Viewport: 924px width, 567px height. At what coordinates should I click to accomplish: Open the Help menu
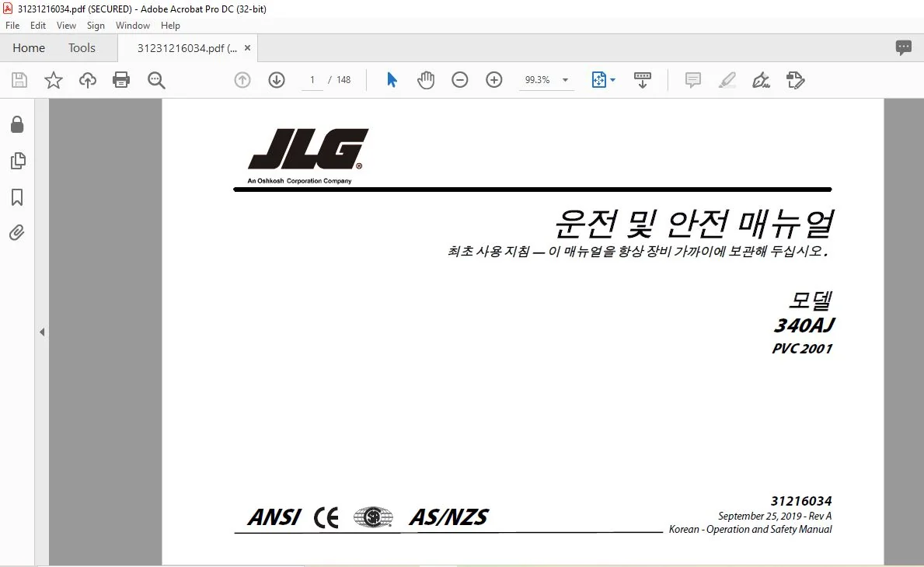pos(170,26)
